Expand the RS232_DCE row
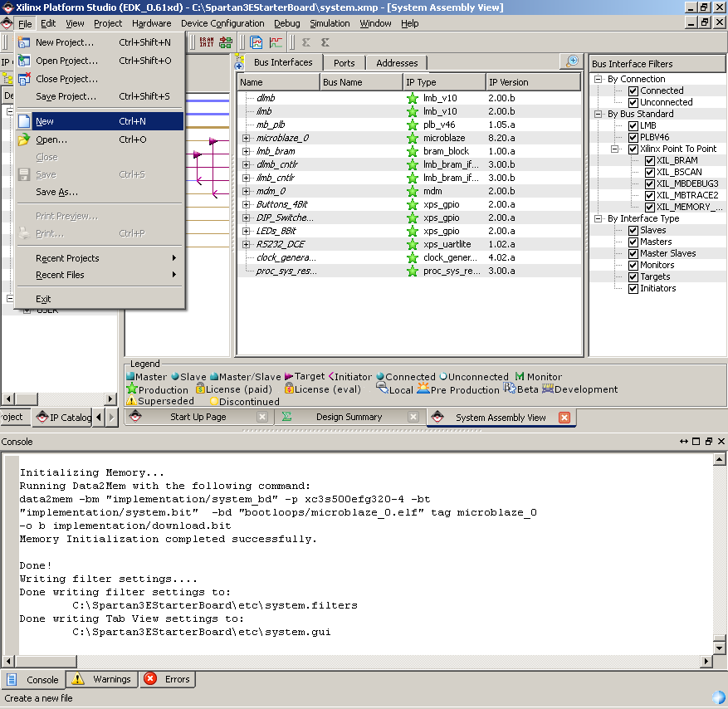The width and height of the screenshot is (728, 709). click(246, 244)
